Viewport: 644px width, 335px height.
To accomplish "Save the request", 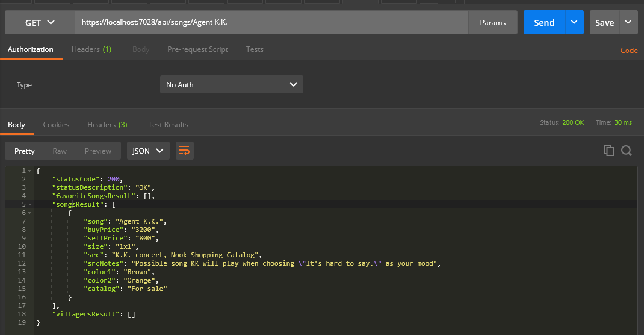I will [604, 23].
